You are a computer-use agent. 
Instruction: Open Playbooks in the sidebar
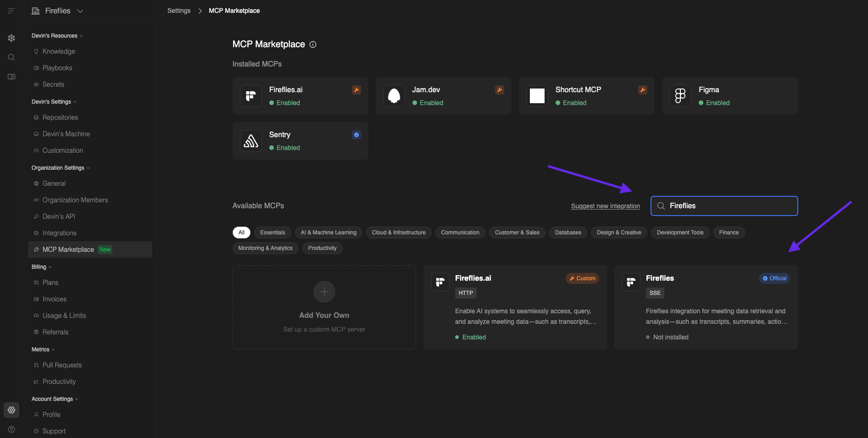[90, 68]
